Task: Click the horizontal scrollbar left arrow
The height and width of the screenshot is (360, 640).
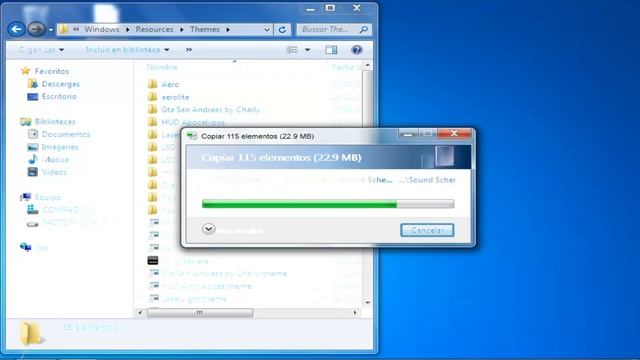Action: pos(140,313)
